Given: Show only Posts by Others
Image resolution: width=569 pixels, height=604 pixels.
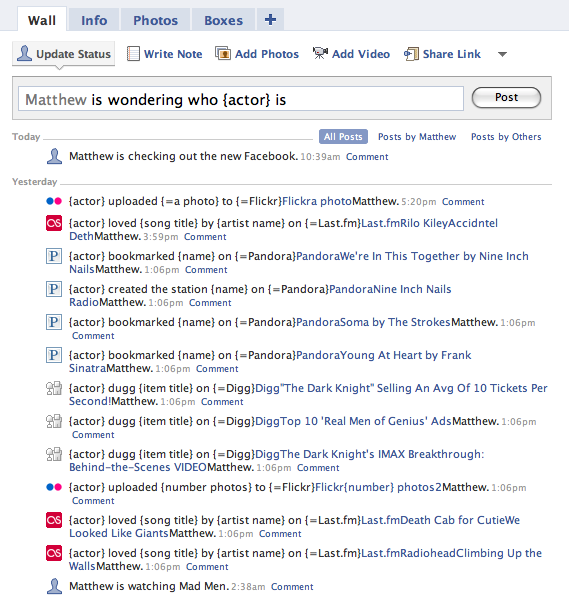Looking at the screenshot, I should pos(506,137).
